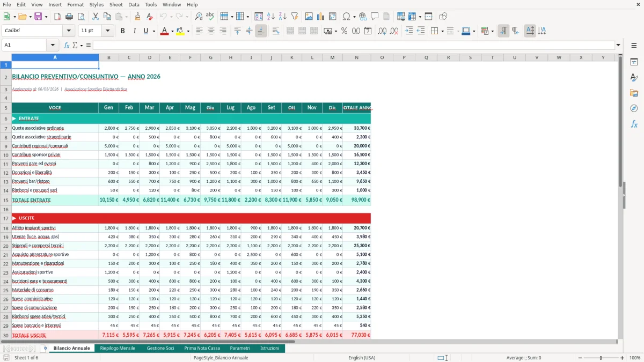Open Find and Replace tool
Viewport: 644px width, 362px height.
(199, 17)
